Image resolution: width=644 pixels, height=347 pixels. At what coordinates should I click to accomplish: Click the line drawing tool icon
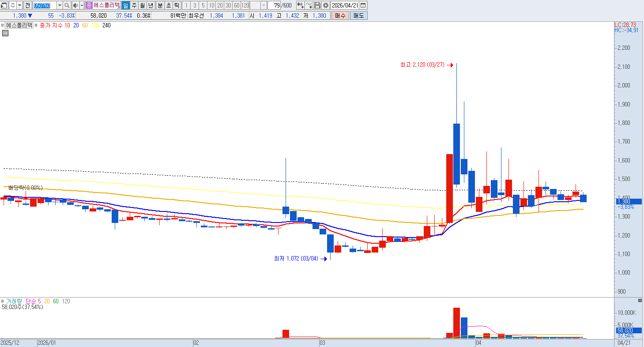tap(309, 5)
